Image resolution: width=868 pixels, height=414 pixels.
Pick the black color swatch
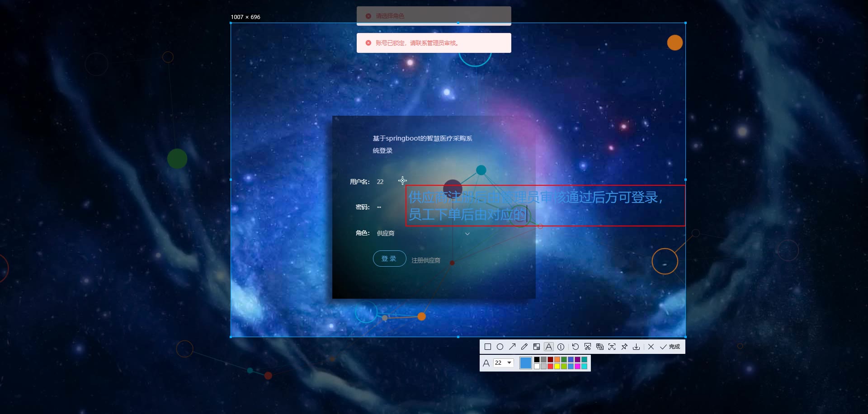pos(537,360)
